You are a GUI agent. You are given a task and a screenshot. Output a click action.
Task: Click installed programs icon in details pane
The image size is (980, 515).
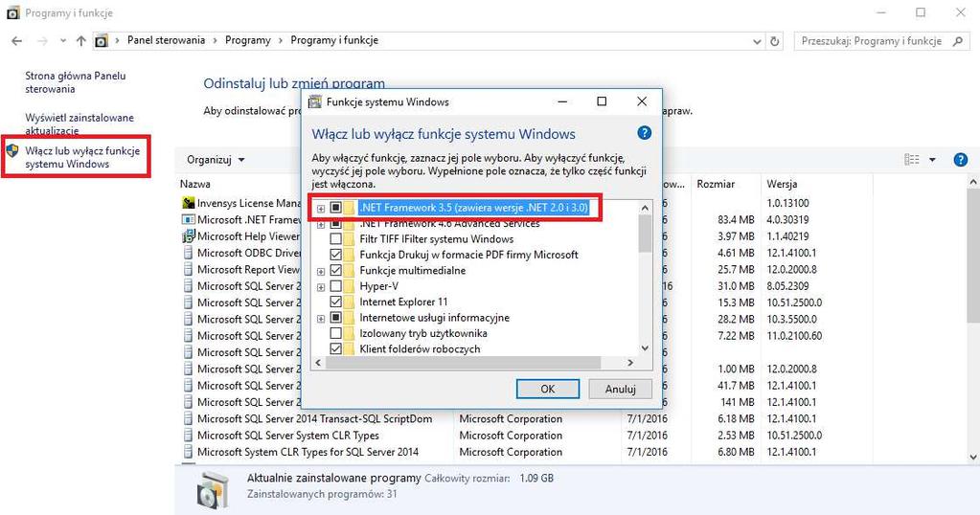click(213, 489)
